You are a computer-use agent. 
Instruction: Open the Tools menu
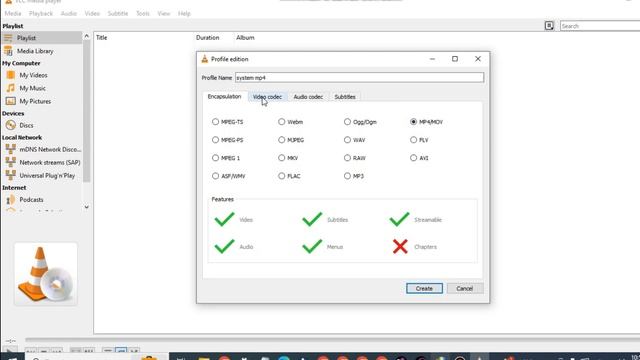pyautogui.click(x=143, y=13)
